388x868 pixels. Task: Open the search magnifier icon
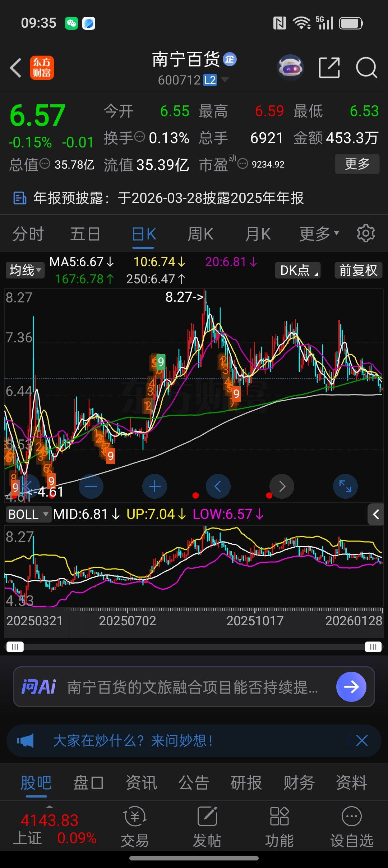click(x=366, y=67)
